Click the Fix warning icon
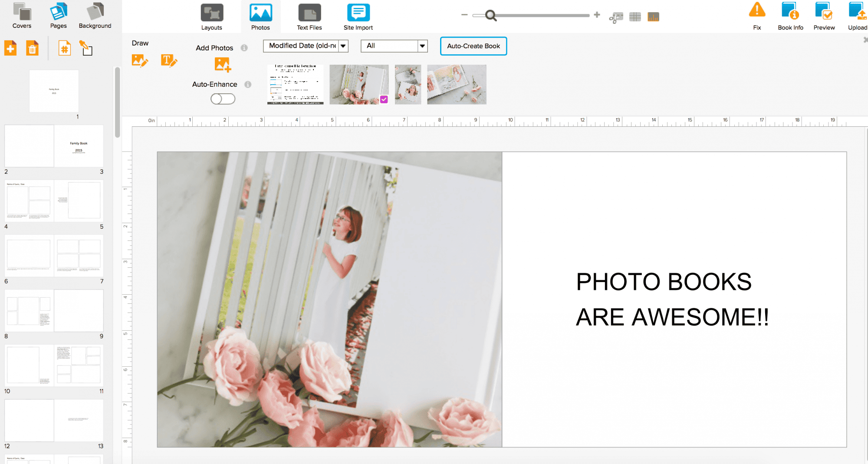The image size is (868, 464). 756,12
